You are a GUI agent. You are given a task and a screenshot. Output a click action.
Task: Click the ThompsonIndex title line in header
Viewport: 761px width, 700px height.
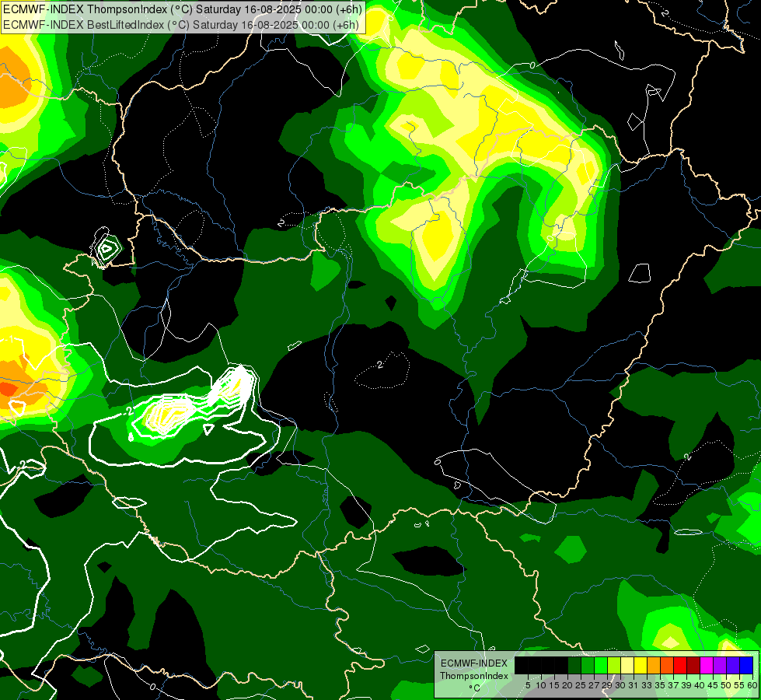point(182,9)
